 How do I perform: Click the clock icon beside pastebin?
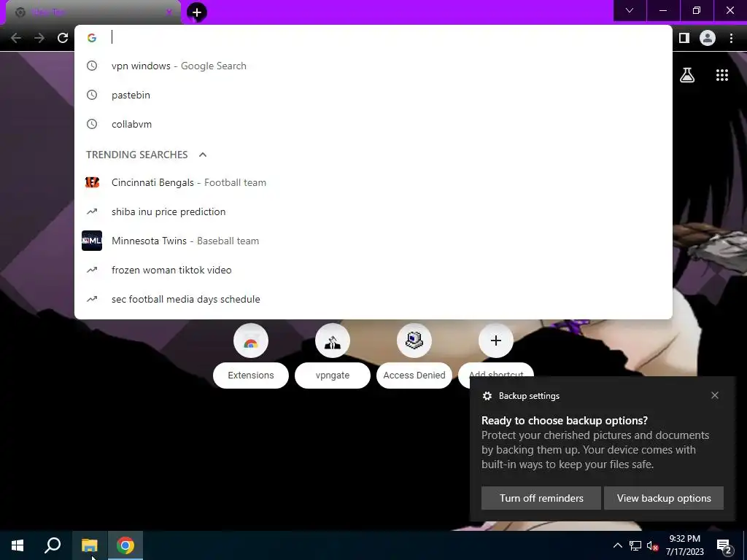92,95
